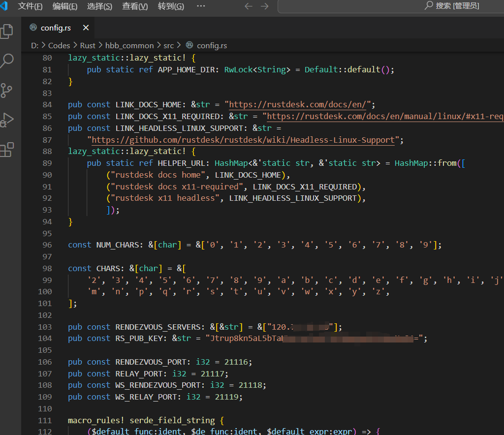The width and height of the screenshot is (504, 435).
Task: Open the D: breadcrumb segment
Action: click(x=35, y=46)
